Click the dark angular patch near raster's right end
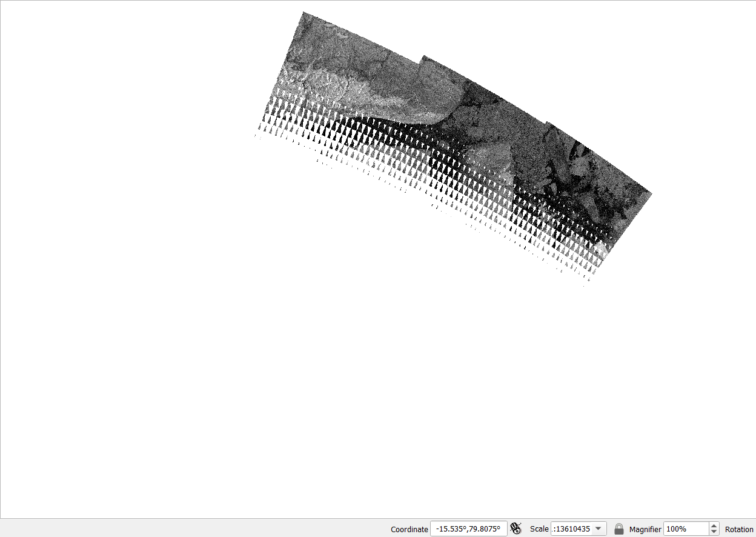 (x=580, y=152)
